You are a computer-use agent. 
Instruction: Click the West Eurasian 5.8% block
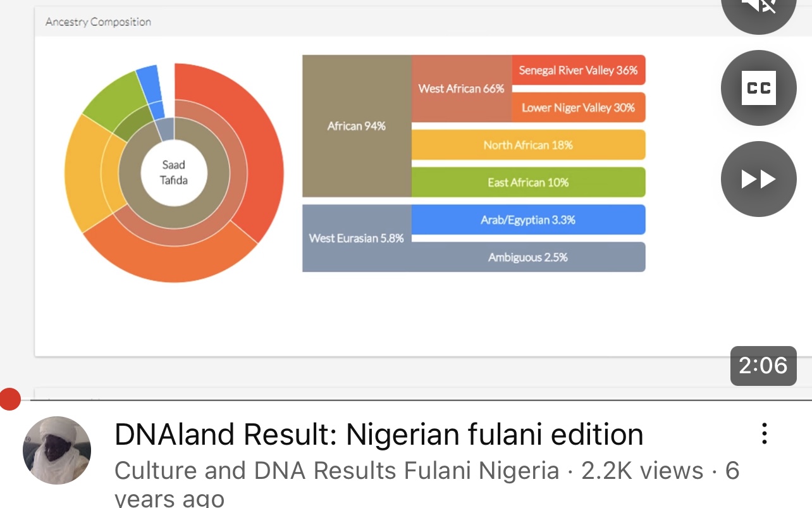(x=357, y=239)
